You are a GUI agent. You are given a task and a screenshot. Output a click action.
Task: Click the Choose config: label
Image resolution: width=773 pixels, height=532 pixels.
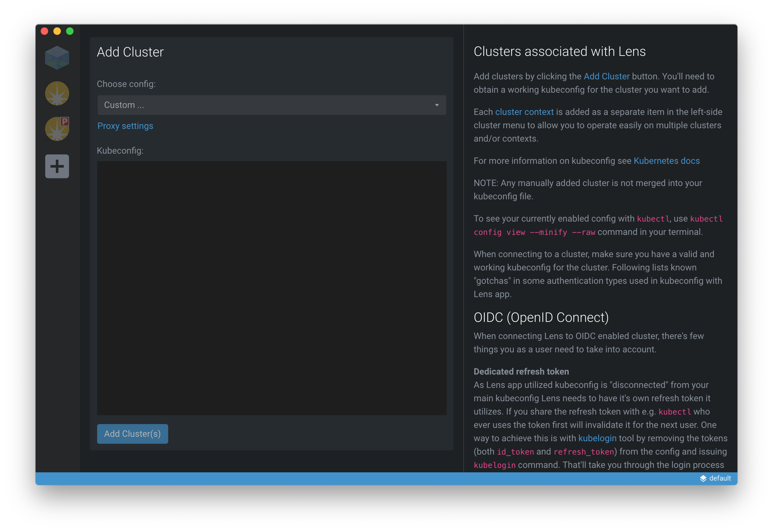click(x=126, y=84)
